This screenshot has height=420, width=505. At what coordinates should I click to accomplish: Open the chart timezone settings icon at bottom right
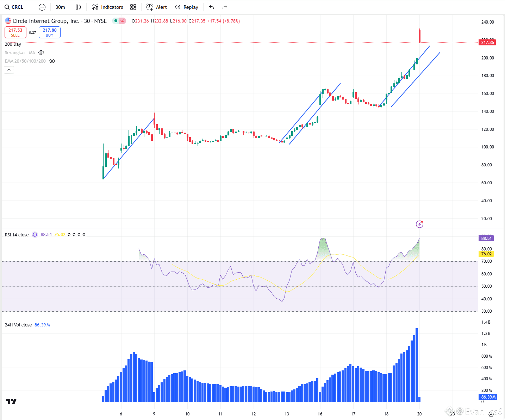[491, 414]
